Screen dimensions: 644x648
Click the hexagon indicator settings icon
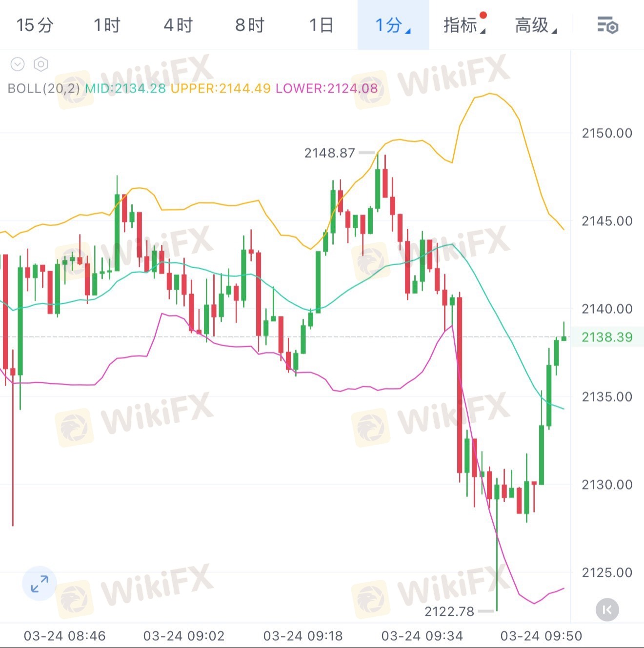point(41,64)
